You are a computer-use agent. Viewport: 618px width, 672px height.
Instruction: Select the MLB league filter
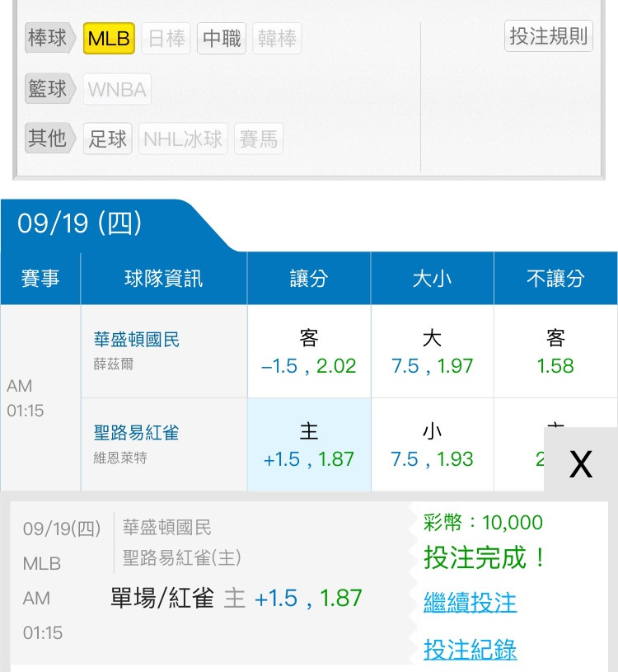109,39
